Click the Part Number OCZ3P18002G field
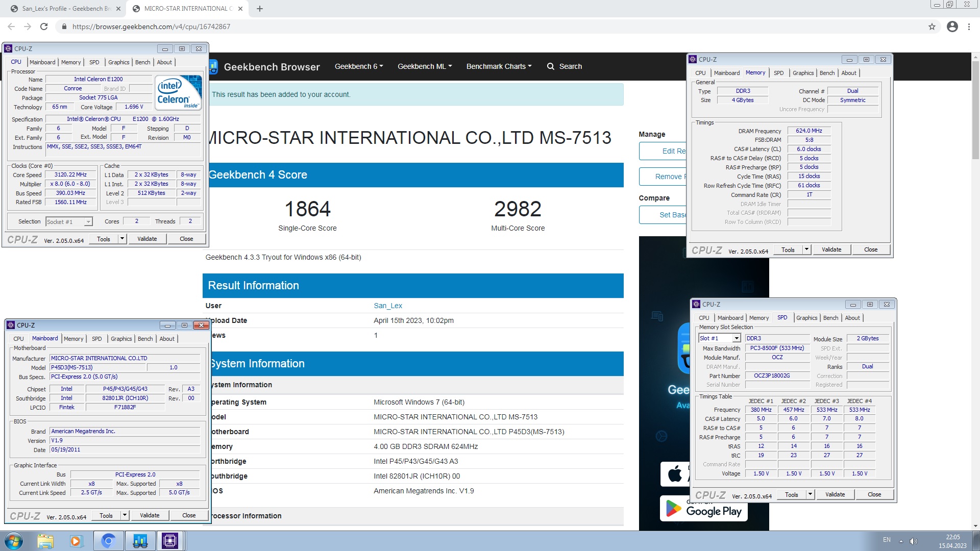This screenshot has height=551, width=980. 777,375
